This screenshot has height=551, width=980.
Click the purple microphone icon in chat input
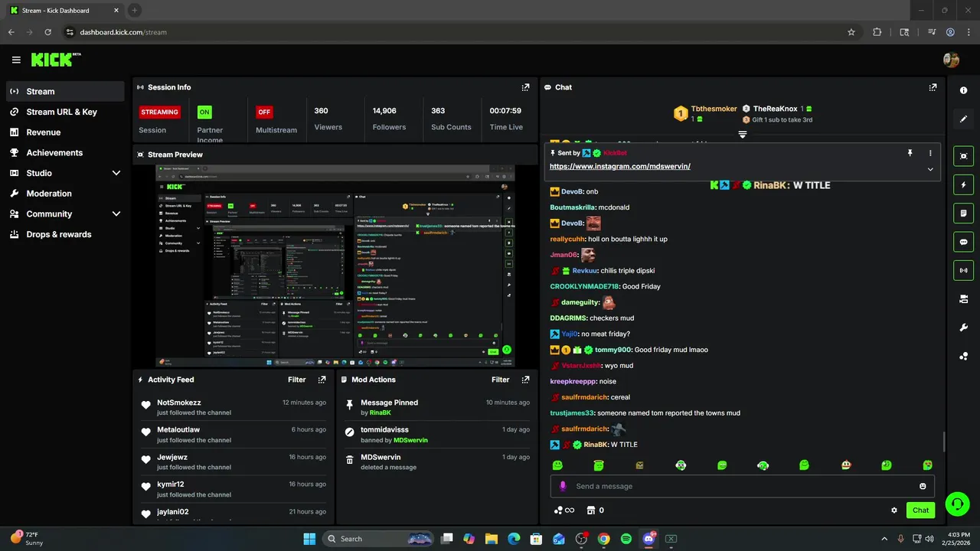tap(563, 486)
